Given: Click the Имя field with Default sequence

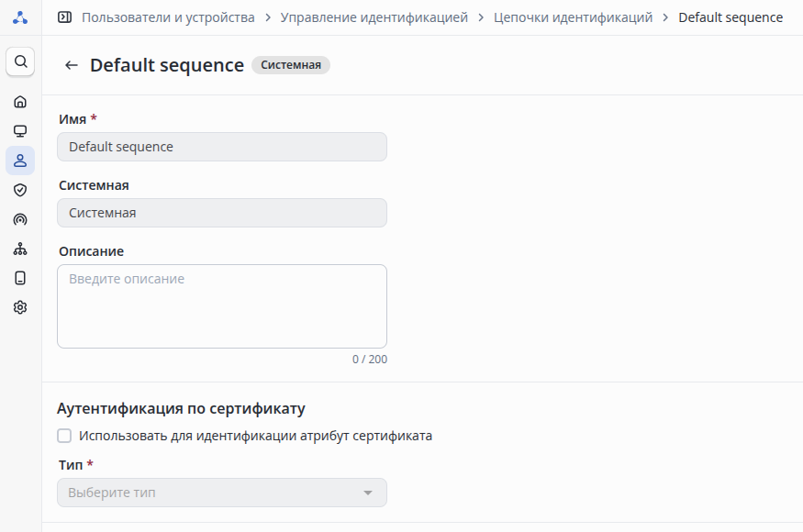Looking at the screenshot, I should (x=221, y=147).
